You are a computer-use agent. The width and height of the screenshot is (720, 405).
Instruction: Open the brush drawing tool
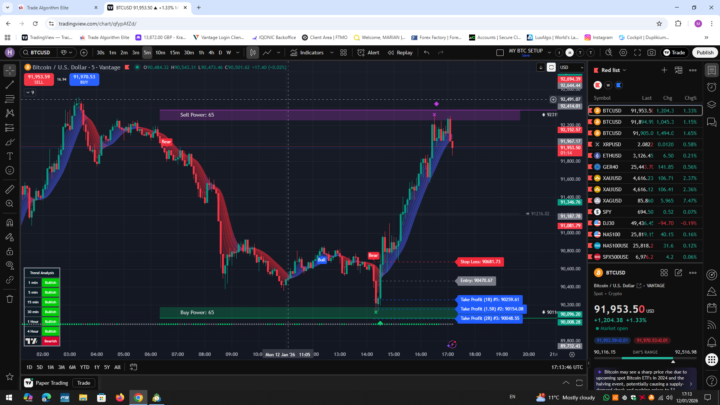pos(10,142)
